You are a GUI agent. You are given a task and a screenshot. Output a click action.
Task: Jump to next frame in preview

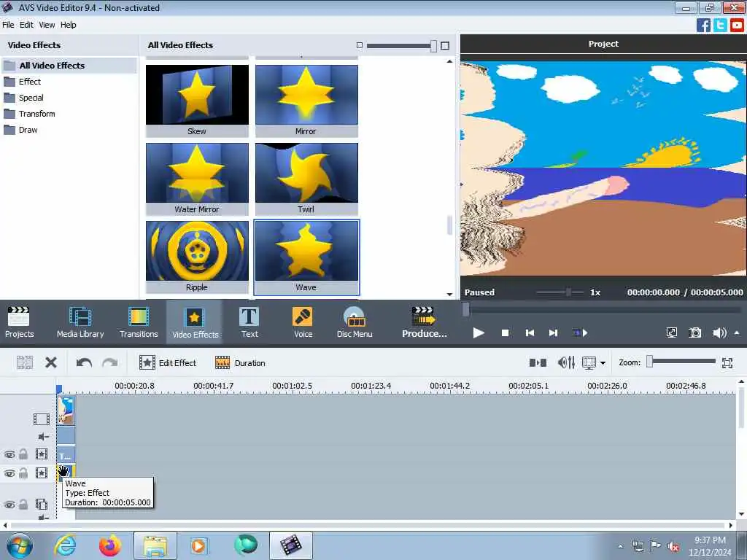[553, 332]
